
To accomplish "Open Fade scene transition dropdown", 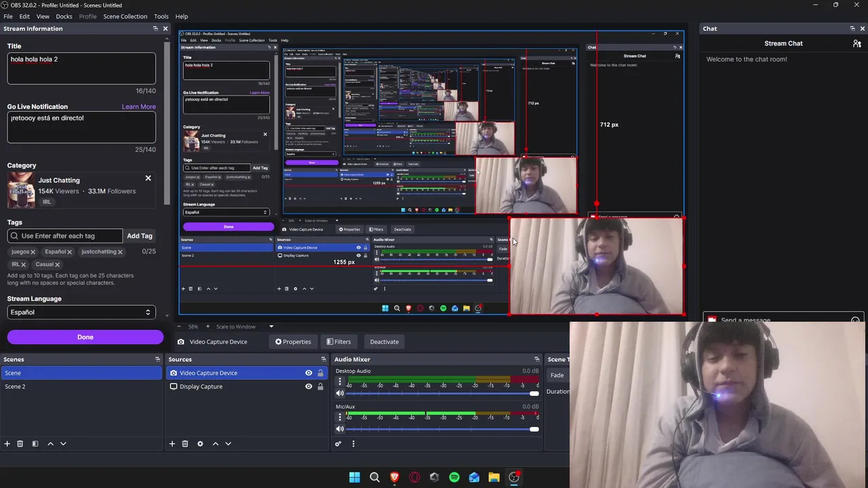I will coord(558,375).
